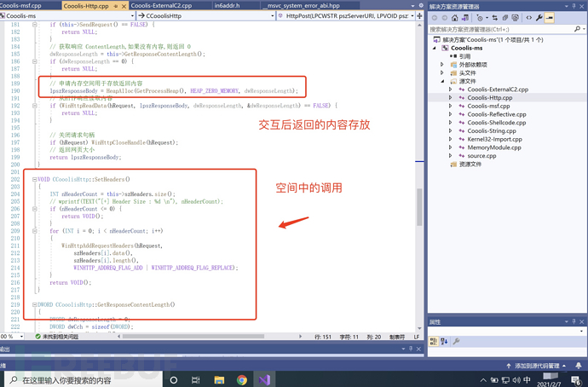The height and width of the screenshot is (387, 588).
Task: Open Chrome from the Windows taskbar
Action: coord(242,378)
